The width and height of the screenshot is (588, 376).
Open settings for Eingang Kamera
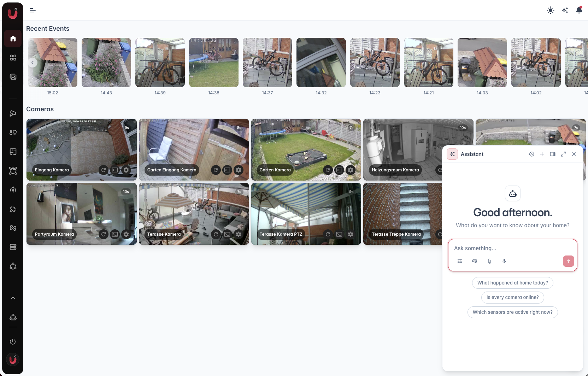pos(126,170)
